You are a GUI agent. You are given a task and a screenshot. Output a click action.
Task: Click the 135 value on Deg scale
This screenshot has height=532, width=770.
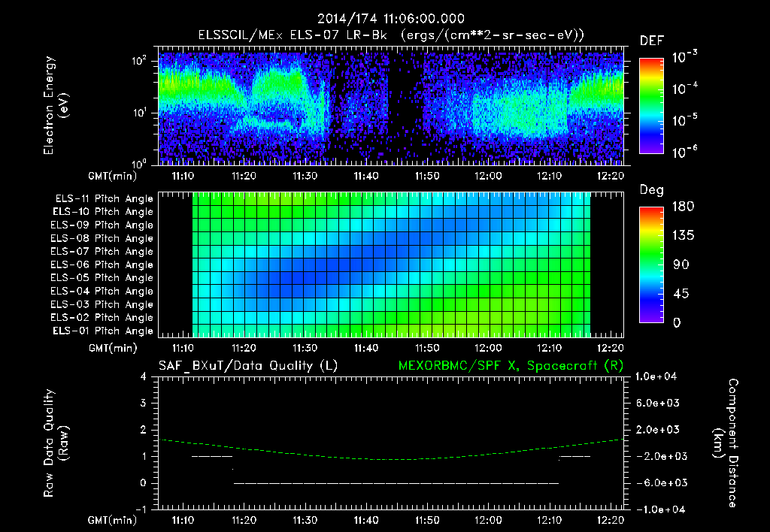tap(683, 236)
